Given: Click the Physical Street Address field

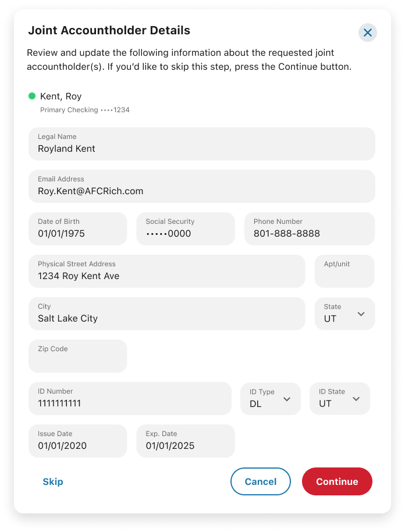Looking at the screenshot, I should point(166,271).
